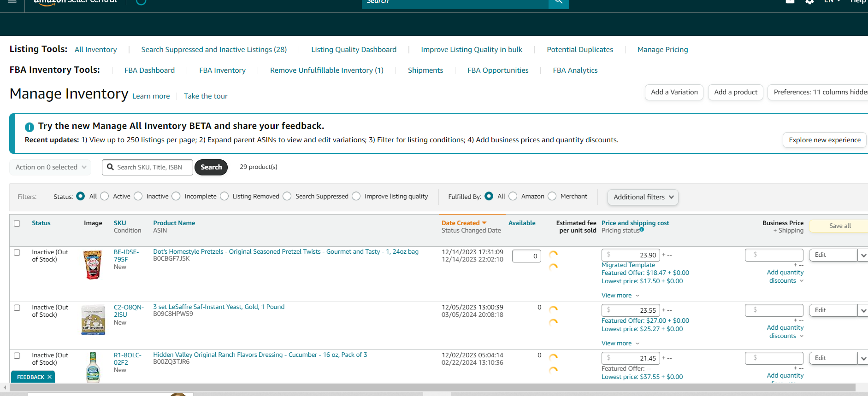868x396 pixels.
Task: Open the Hidden Valley Ranch Dressing product image
Action: point(93,367)
